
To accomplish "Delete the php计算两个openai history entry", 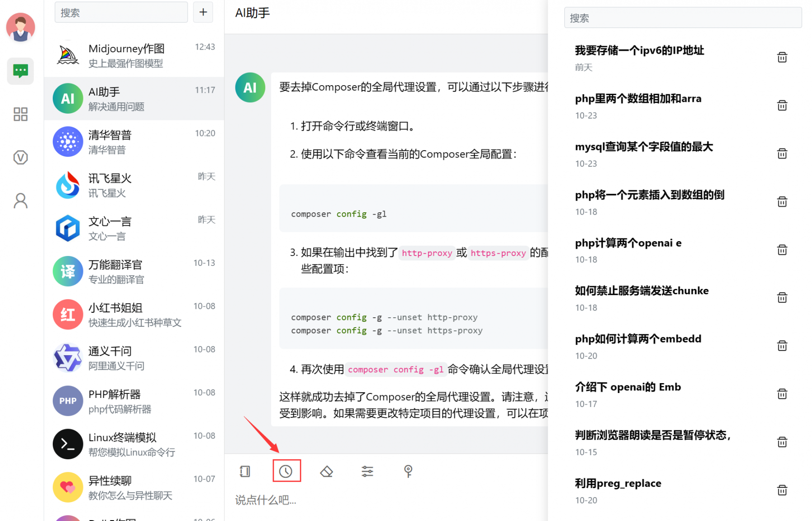I will 782,250.
